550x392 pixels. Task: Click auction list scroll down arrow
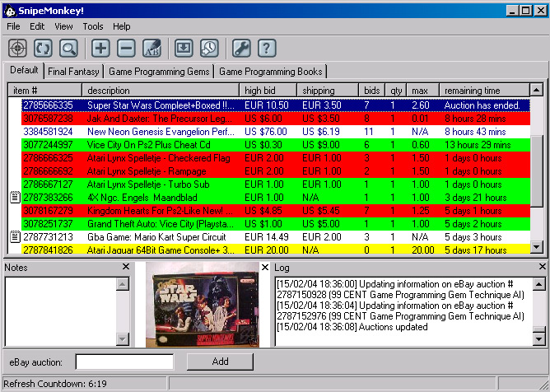click(536, 247)
